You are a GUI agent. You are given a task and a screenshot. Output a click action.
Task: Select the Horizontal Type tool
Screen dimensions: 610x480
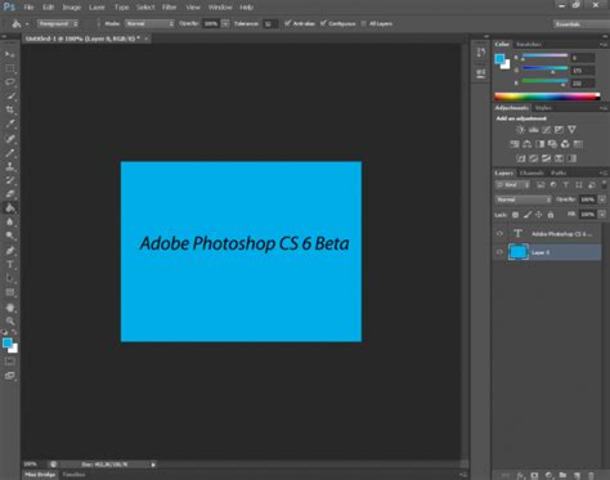(10, 265)
